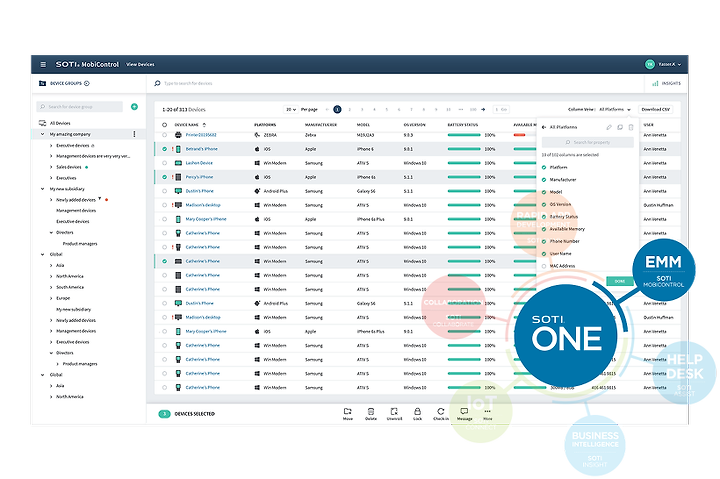Click the Platforms column header
This screenshot has width=720, height=479.
pos(265,125)
